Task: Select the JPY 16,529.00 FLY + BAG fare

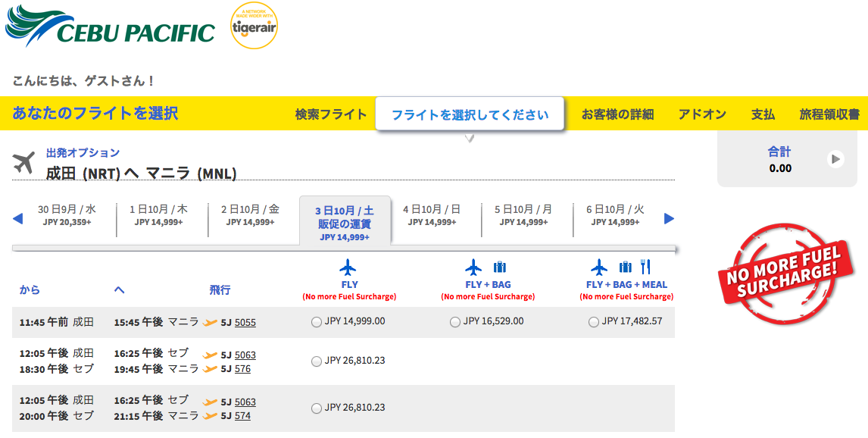Action: pos(455,322)
